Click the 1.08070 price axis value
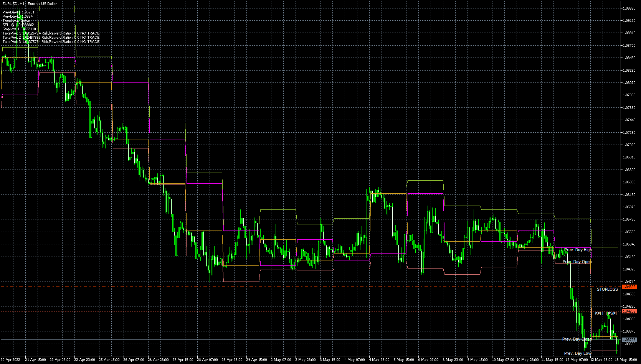641x364 pixels. pyautogui.click(x=629, y=82)
